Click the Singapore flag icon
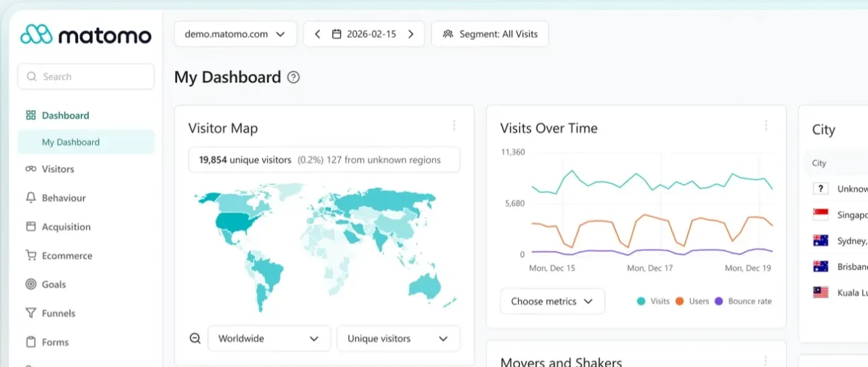Screen dimensions: 868x367 tap(821, 214)
